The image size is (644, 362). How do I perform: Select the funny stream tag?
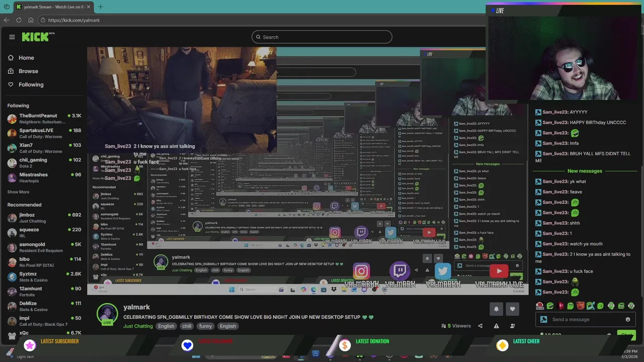pyautogui.click(x=205, y=326)
